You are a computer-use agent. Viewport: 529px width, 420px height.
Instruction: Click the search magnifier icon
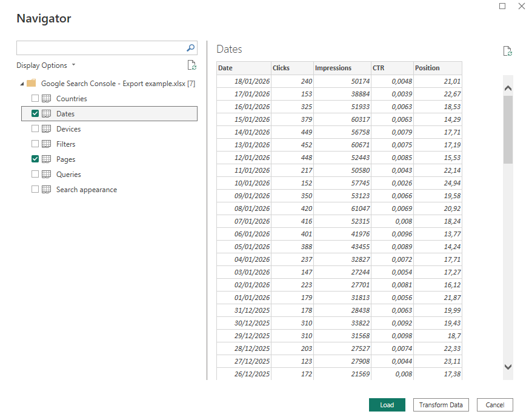coord(191,48)
